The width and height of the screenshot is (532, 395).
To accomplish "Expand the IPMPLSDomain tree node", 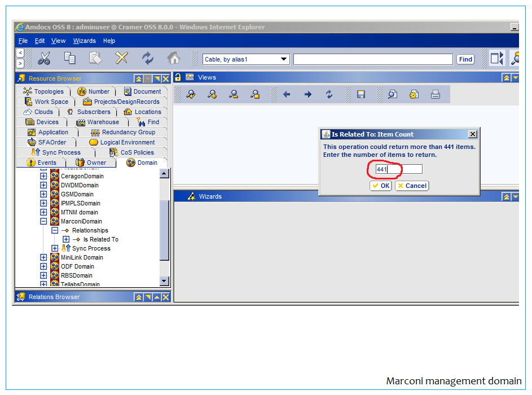I will click(43, 203).
